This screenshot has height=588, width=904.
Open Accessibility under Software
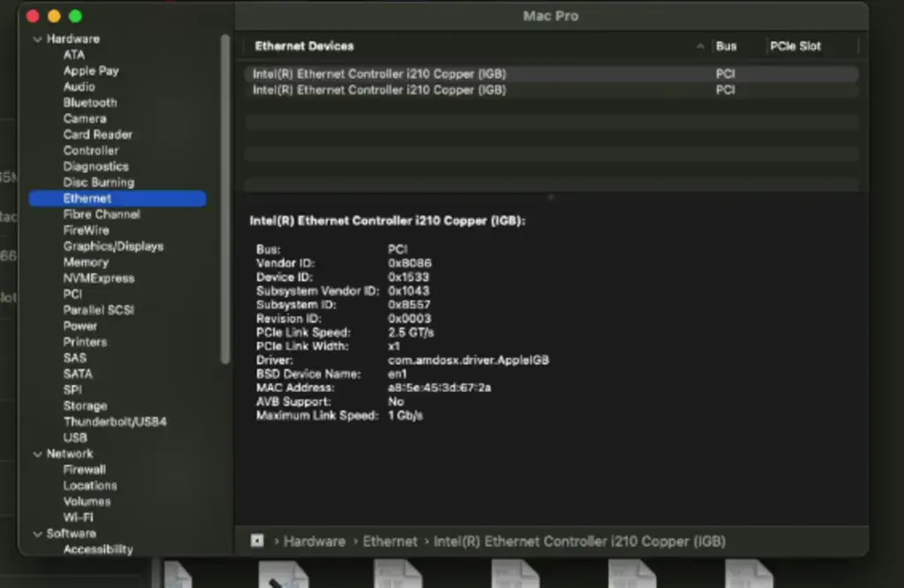tap(98, 549)
